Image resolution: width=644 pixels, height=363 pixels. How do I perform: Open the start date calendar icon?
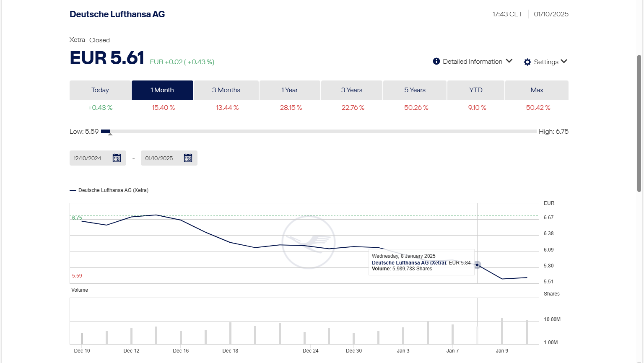117,158
